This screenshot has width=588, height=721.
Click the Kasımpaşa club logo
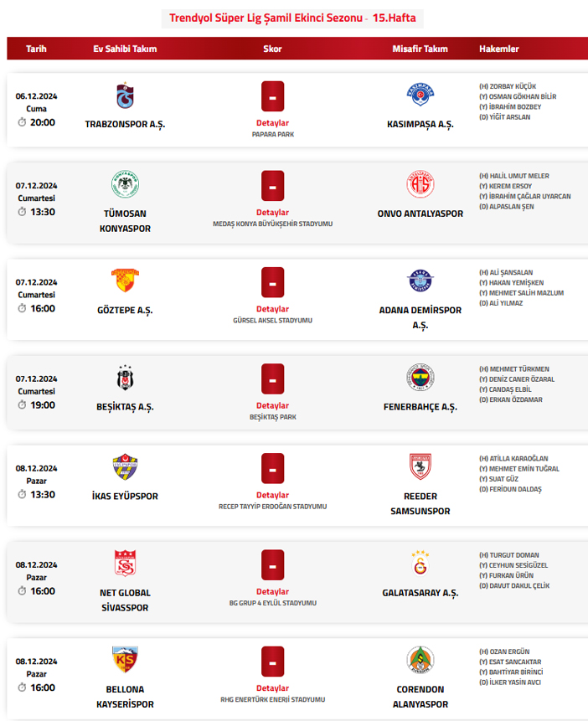point(420,96)
